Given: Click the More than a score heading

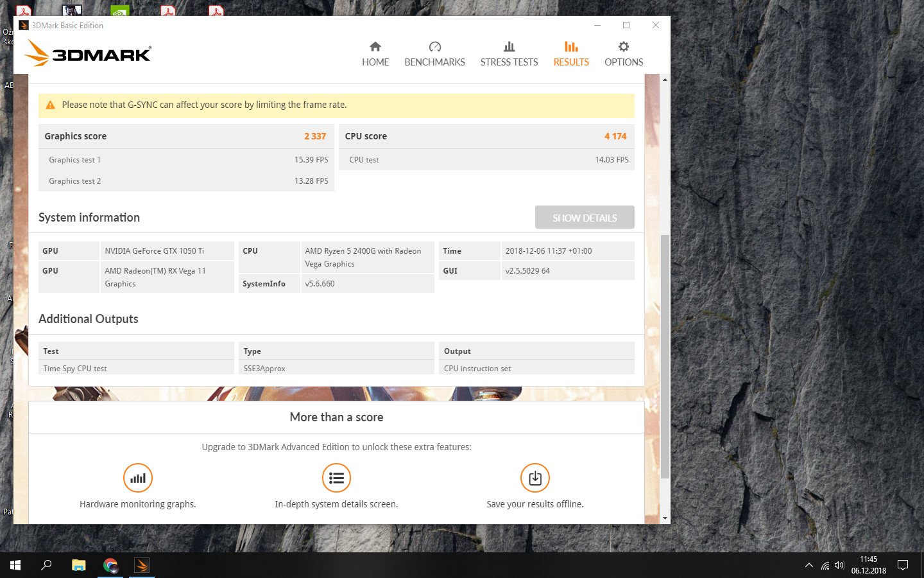Looking at the screenshot, I should tap(336, 417).
